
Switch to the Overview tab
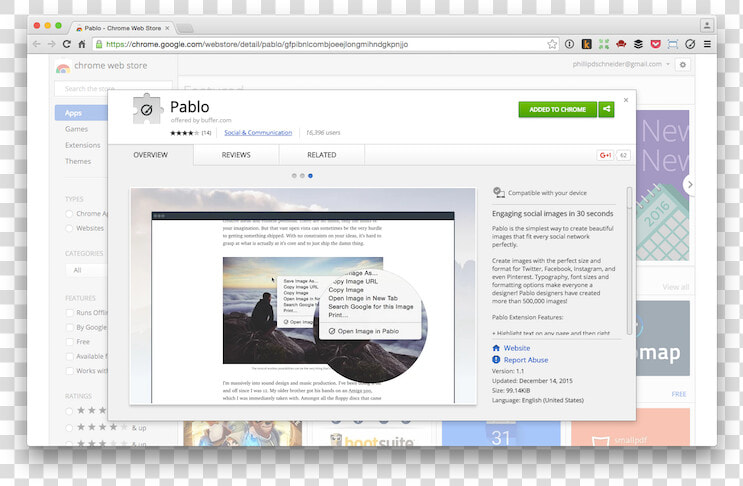151,155
